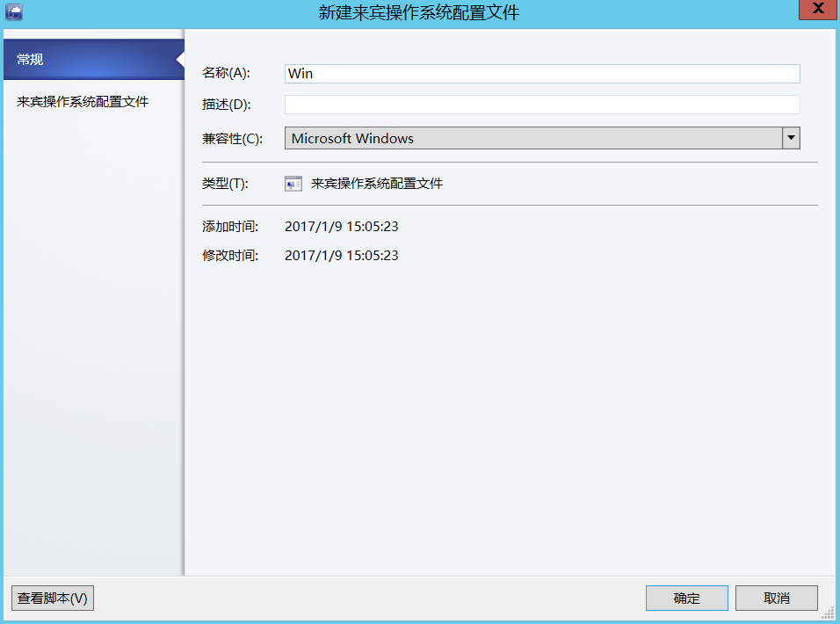Click the dialog title 新建来宾操作系统配置文件
840x624 pixels.
[419, 11]
